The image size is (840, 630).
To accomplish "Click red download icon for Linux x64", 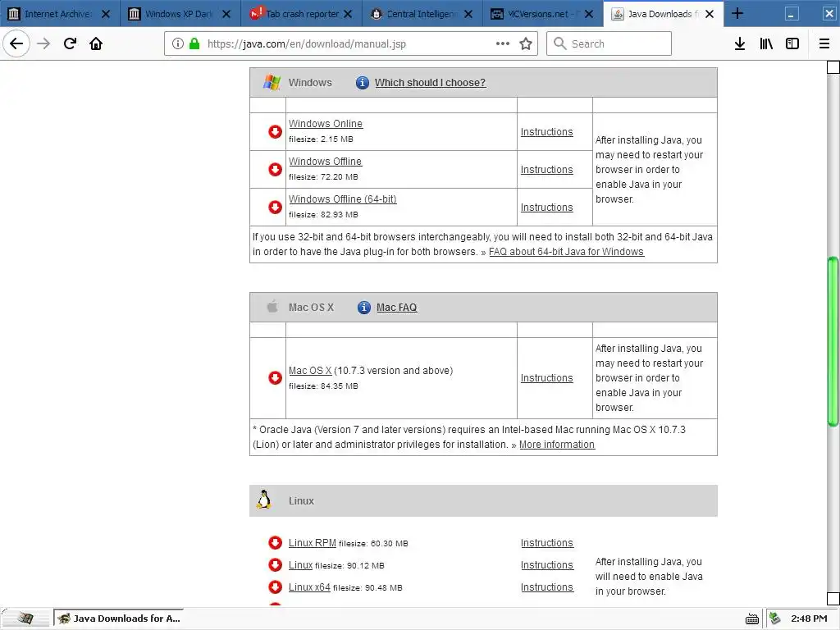I will [x=276, y=587].
